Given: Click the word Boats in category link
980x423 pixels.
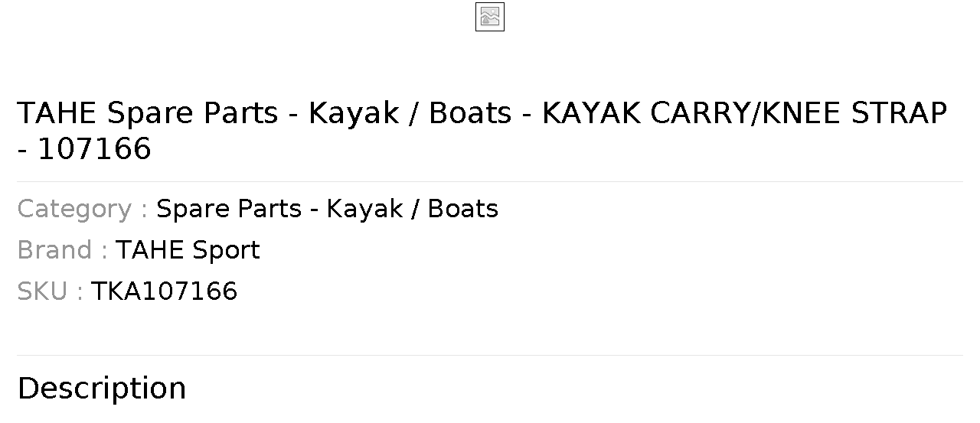Looking at the screenshot, I should pos(463,209).
